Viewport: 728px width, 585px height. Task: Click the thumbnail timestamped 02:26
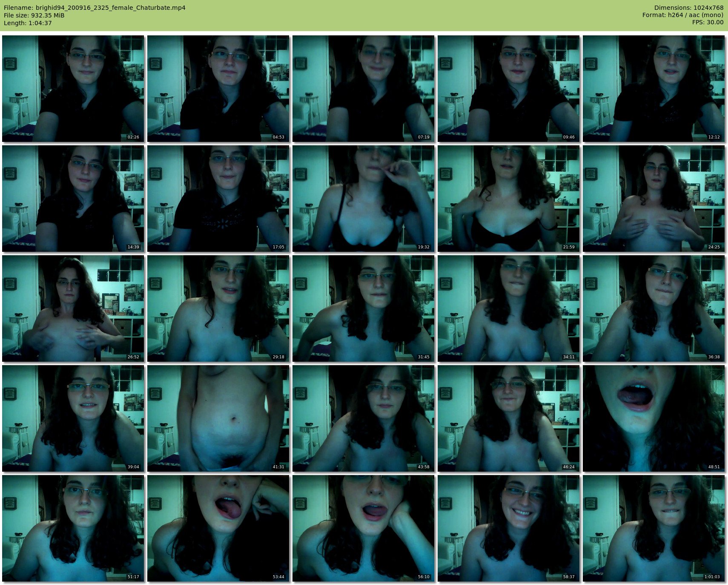click(x=73, y=88)
